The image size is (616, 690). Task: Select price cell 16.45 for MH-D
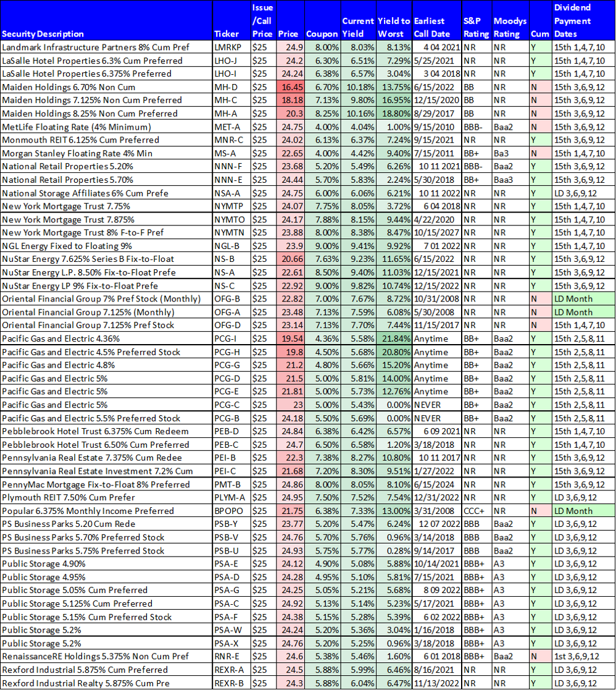[290, 87]
